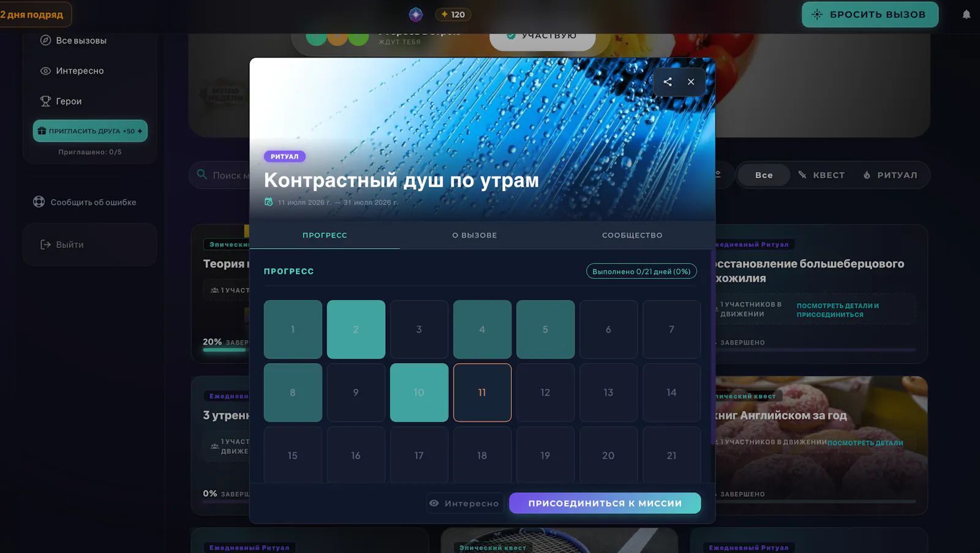Select day 4 in progress grid
980x553 pixels.
point(482,329)
